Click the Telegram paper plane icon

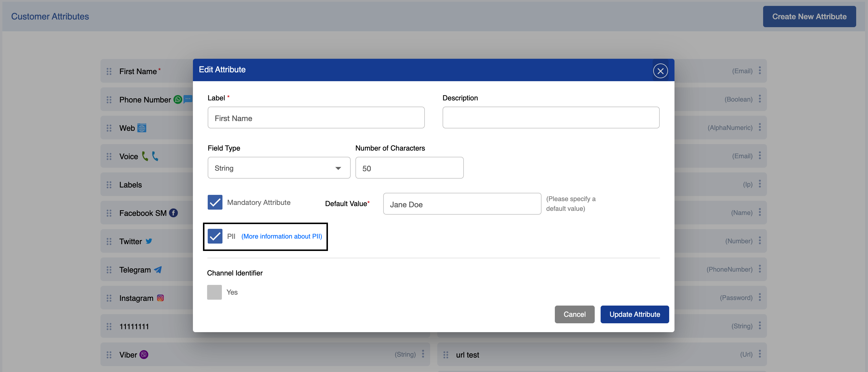pos(157,269)
